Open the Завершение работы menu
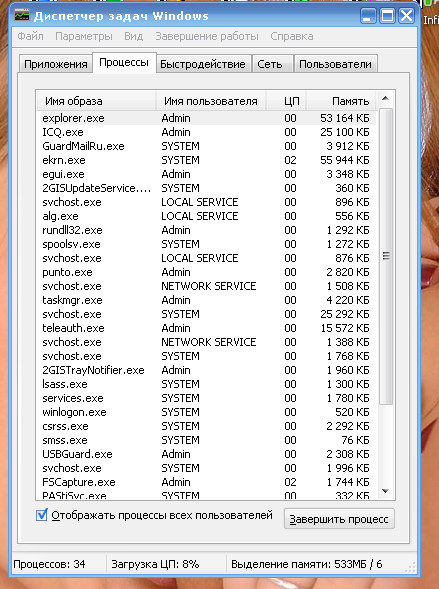 click(x=207, y=36)
